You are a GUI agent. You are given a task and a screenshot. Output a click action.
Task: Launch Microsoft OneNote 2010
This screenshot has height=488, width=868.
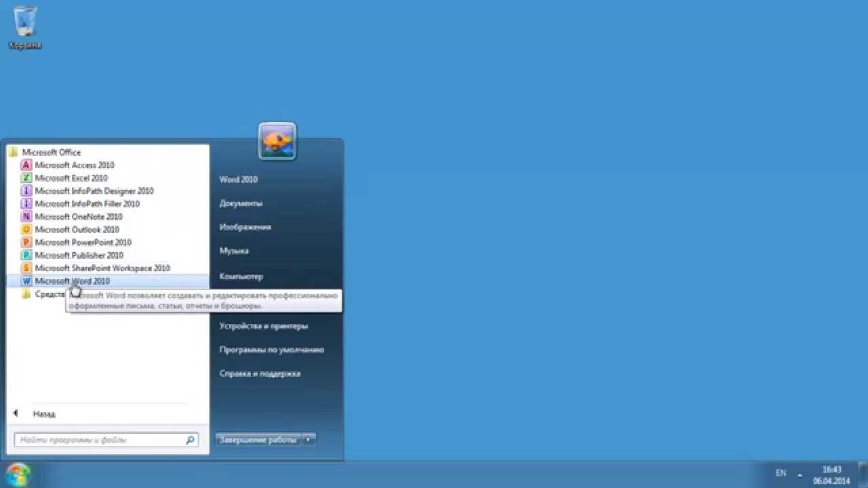(x=79, y=216)
